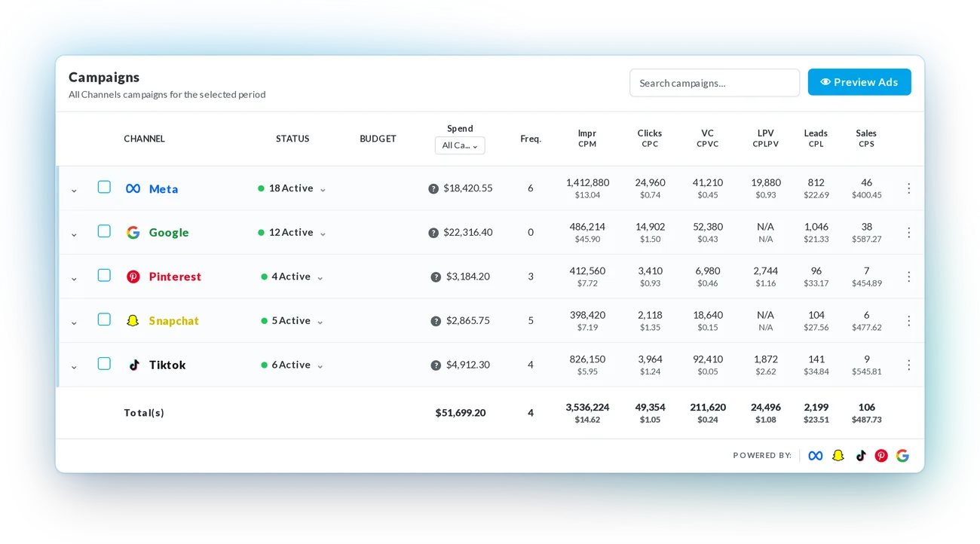
Task: Sort by the CHANNEL column header
Action: (144, 139)
